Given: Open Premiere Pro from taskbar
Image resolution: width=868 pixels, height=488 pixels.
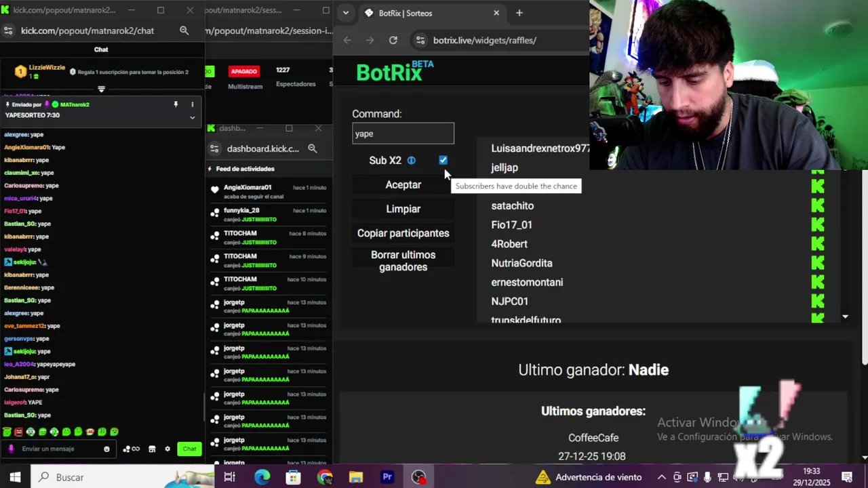Looking at the screenshot, I should [387, 477].
